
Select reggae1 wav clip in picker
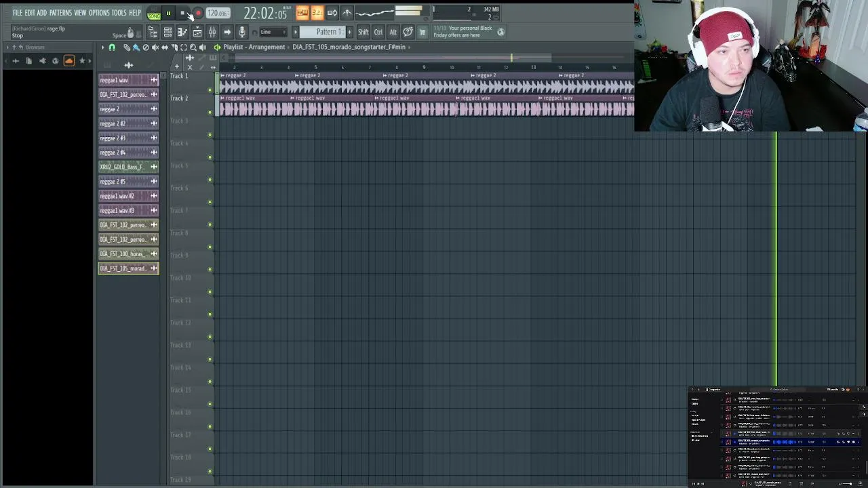point(128,80)
